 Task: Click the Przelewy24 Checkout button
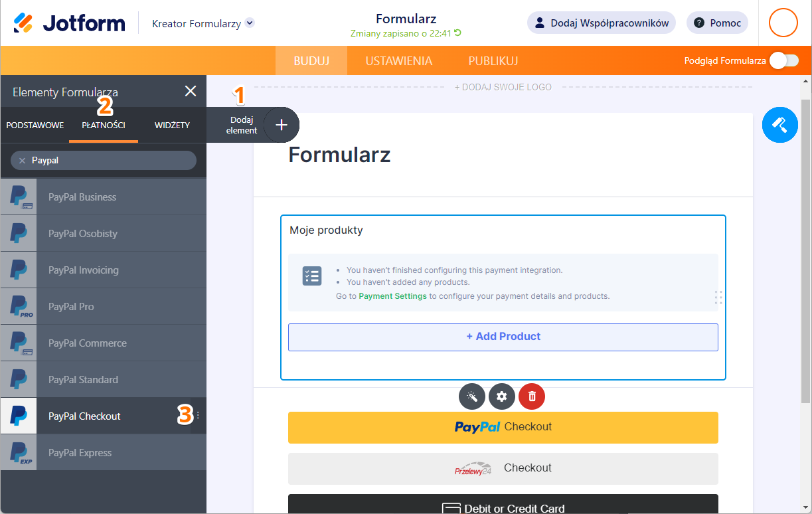click(x=503, y=468)
